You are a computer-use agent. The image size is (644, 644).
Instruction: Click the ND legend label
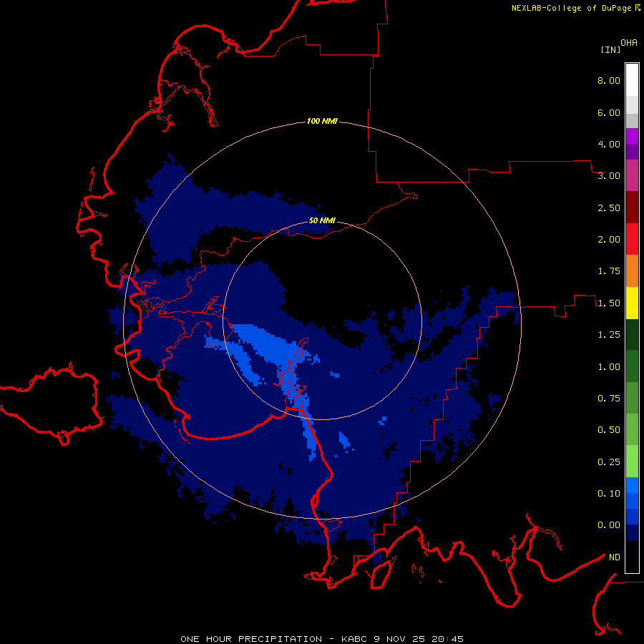point(615,557)
